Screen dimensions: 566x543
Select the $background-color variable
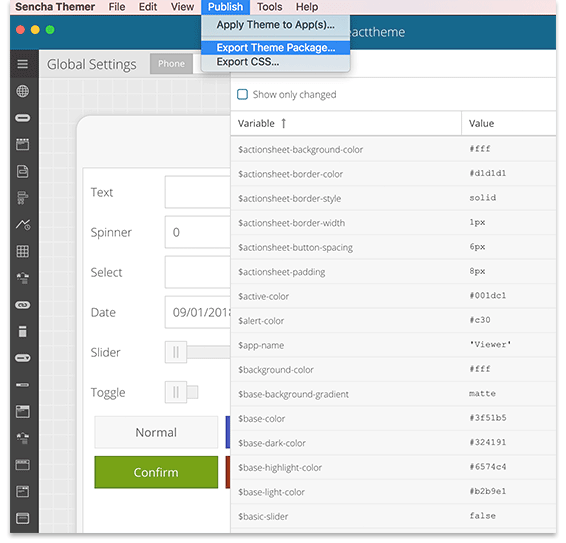[x=276, y=370]
